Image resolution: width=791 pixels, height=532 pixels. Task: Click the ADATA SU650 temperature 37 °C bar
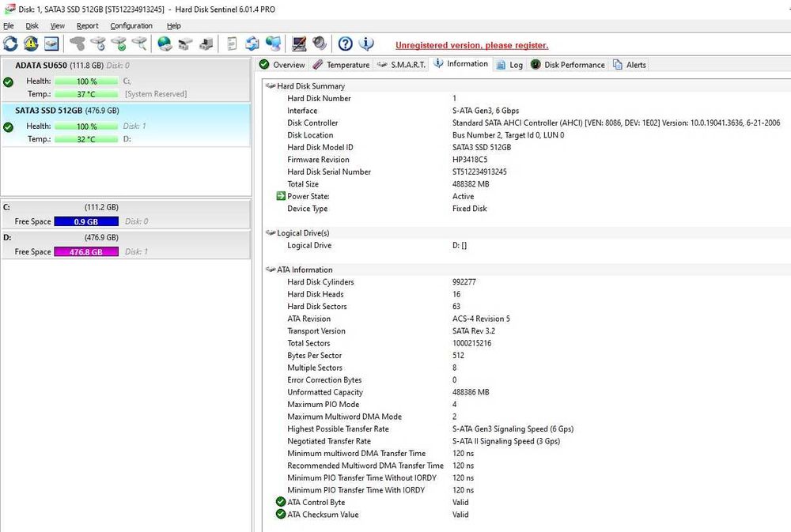(x=86, y=94)
